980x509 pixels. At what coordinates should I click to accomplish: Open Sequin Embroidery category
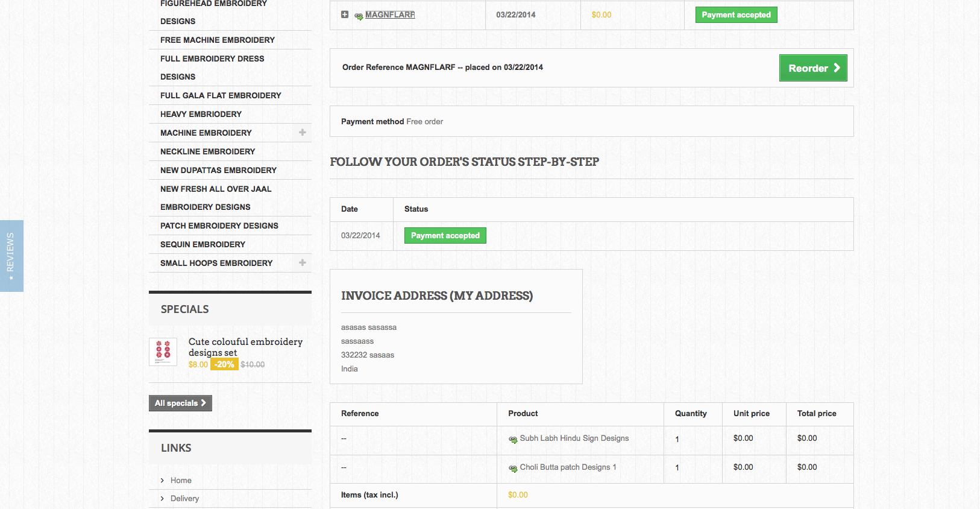tap(203, 244)
